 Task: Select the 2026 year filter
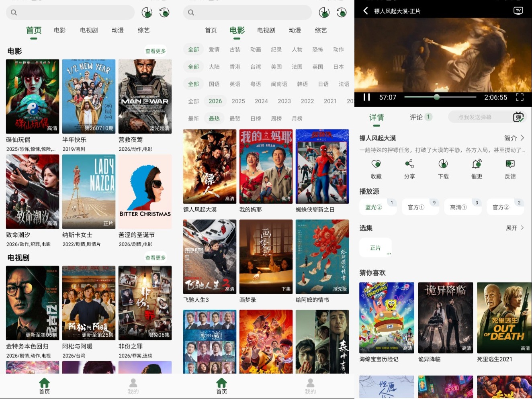[x=215, y=101]
